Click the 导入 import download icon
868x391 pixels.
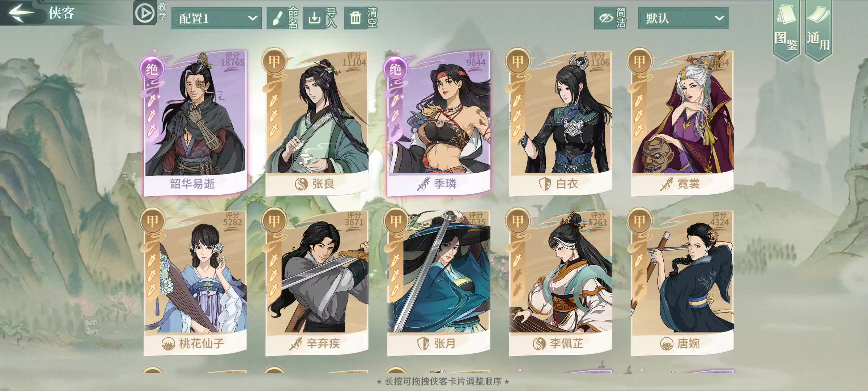click(x=314, y=18)
